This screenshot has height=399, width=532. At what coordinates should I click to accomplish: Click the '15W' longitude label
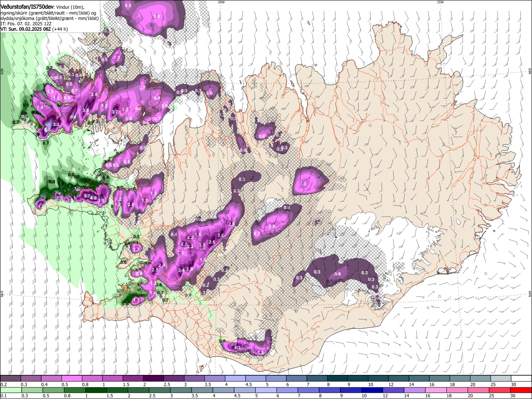[440, 2]
